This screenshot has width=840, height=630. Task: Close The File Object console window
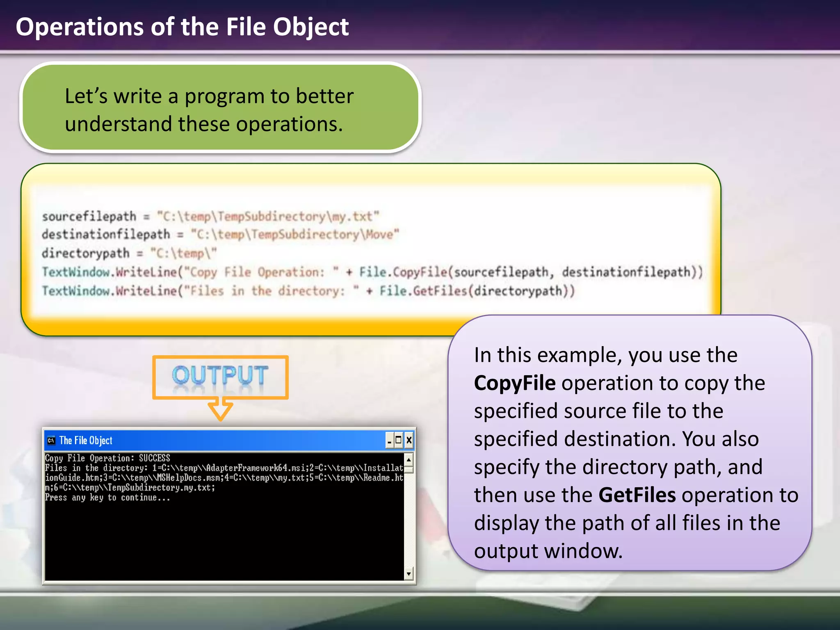(x=409, y=441)
